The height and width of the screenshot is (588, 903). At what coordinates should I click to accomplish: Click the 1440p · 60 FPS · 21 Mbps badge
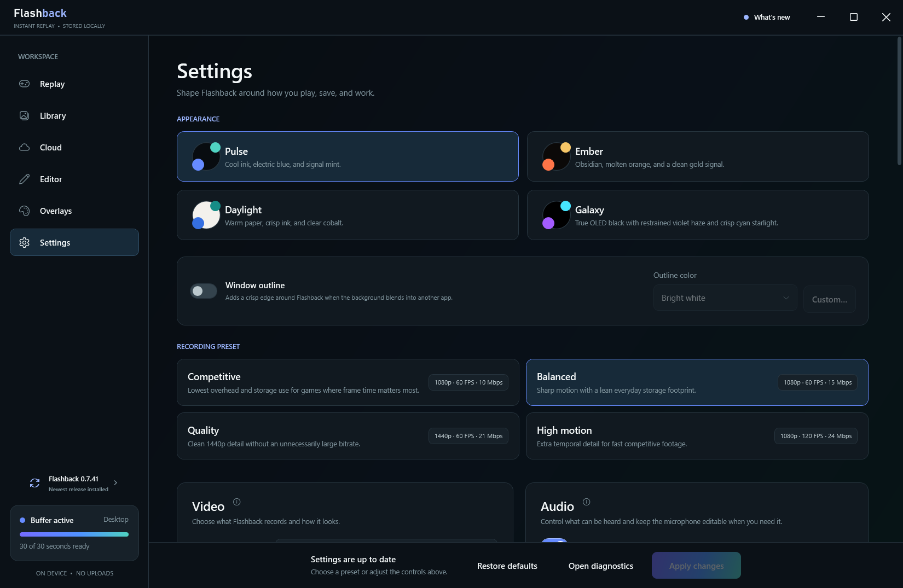[x=468, y=436]
